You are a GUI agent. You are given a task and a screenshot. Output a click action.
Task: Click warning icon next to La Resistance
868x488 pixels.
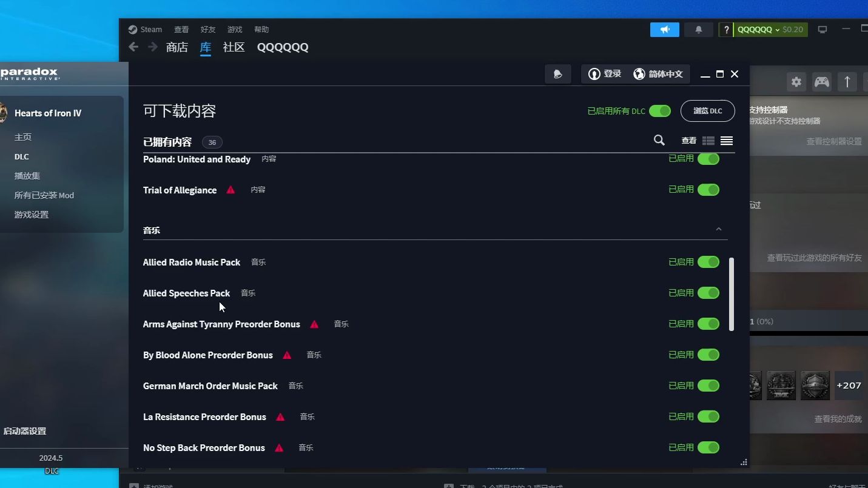click(x=280, y=417)
